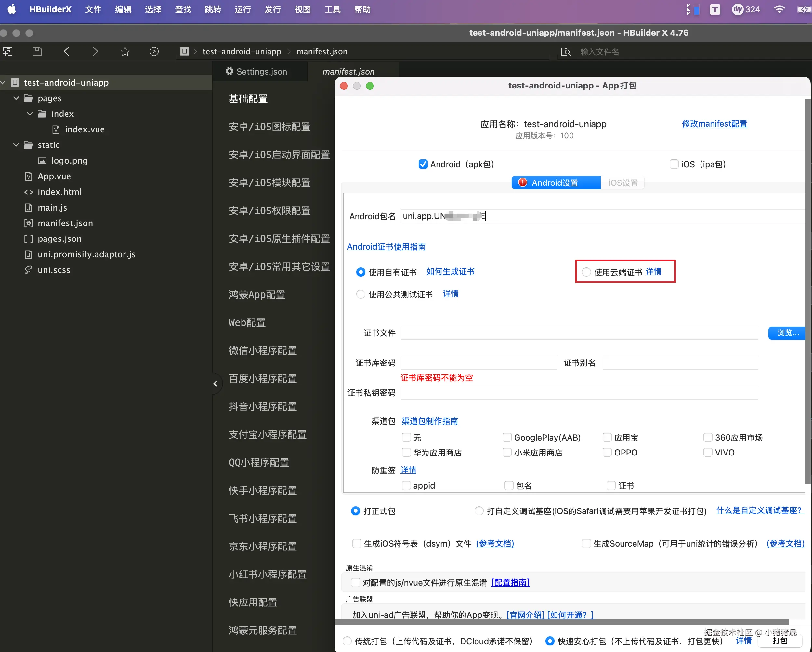Click the navigate forward arrow icon
Screen dimensions: 812x652
pos(95,51)
